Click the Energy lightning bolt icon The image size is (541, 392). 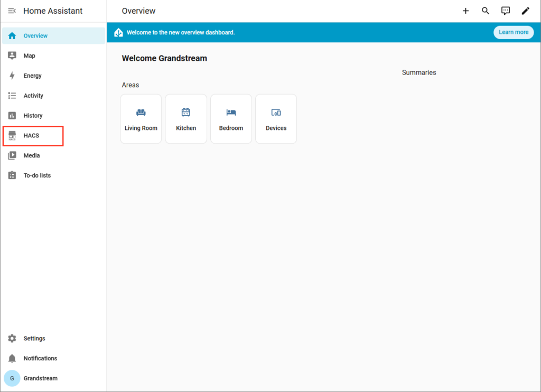(x=12, y=76)
